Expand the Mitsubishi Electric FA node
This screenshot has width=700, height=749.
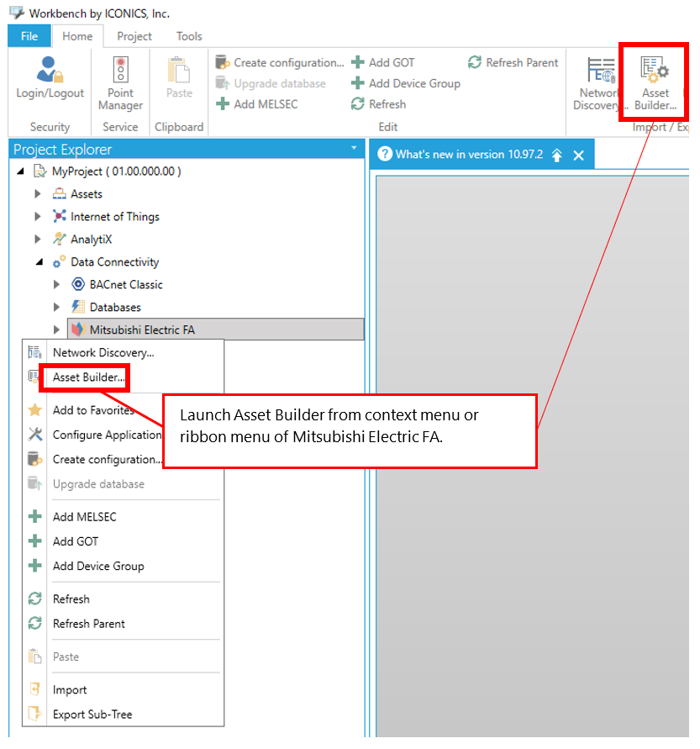pos(56,330)
